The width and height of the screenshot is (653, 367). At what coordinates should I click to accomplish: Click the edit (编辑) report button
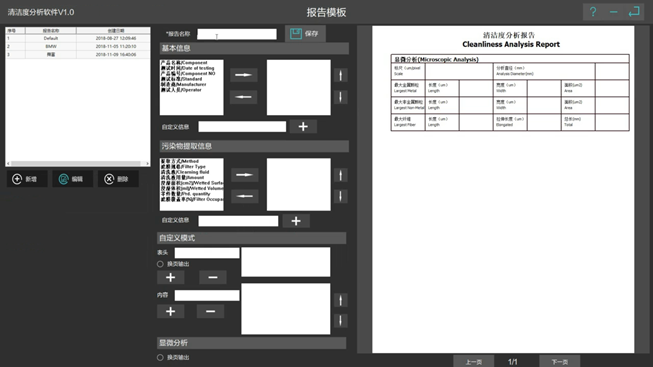point(72,179)
